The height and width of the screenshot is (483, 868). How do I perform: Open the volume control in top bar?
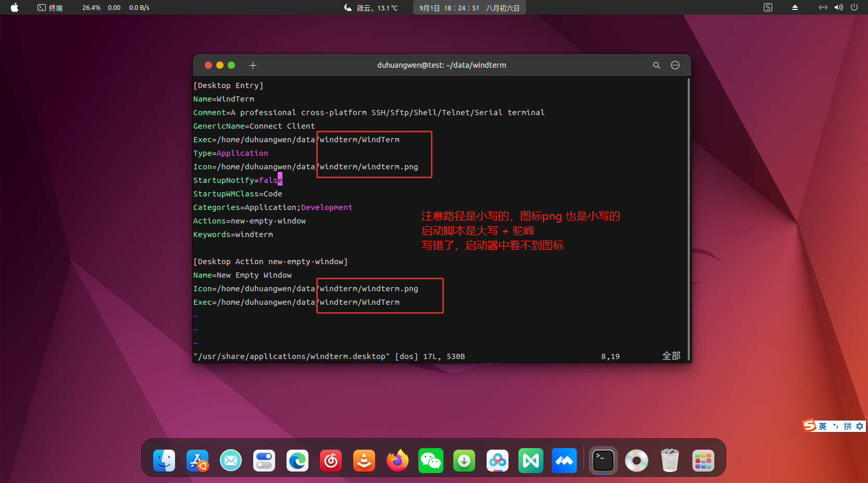pos(839,7)
